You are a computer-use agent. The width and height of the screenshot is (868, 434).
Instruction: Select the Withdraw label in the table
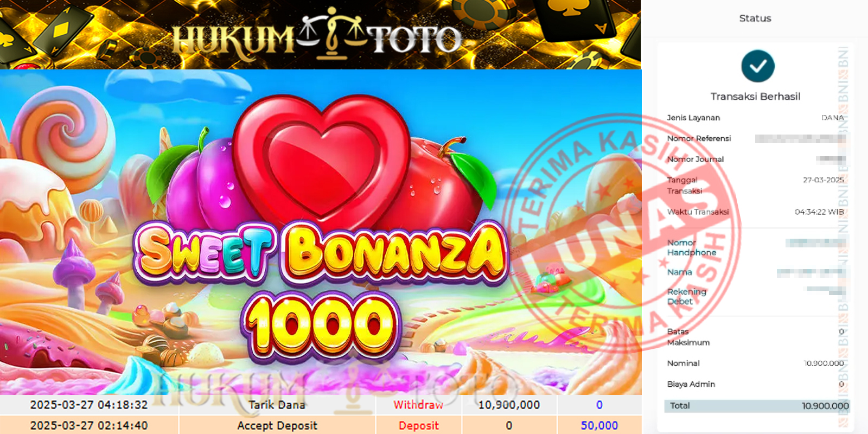[418, 405]
